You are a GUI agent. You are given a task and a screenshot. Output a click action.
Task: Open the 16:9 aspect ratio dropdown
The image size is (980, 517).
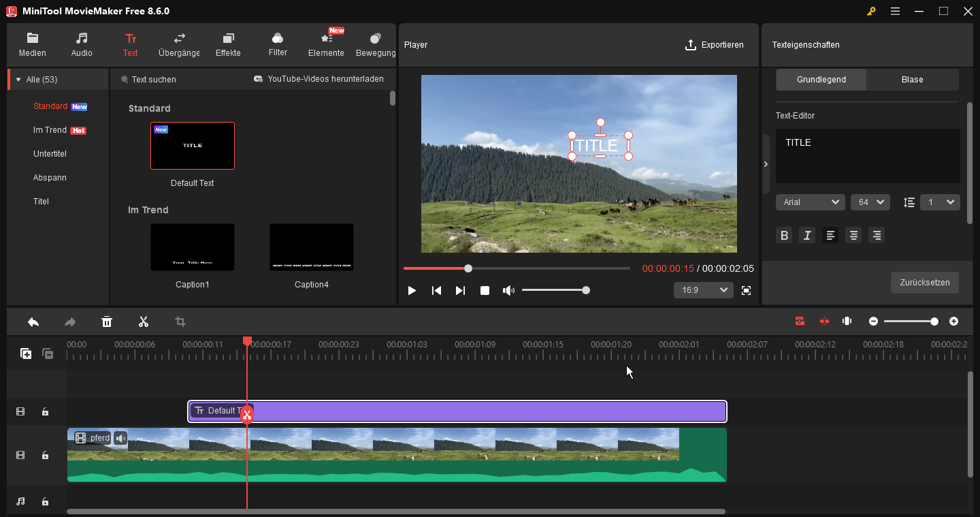click(703, 289)
